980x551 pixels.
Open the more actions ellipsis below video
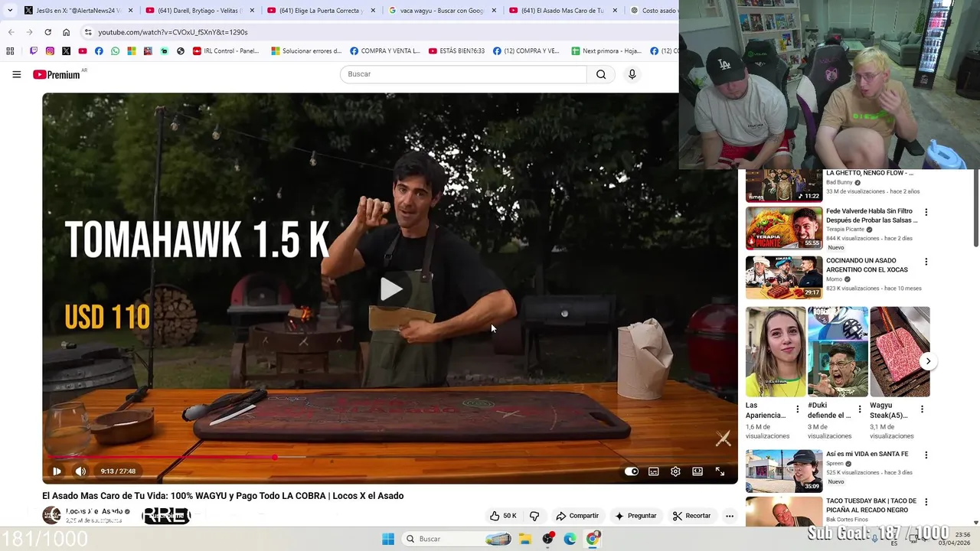730,516
